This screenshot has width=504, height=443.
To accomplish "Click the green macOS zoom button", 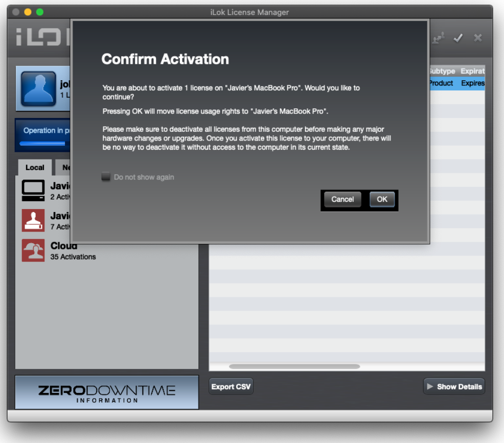I will tap(39, 12).
